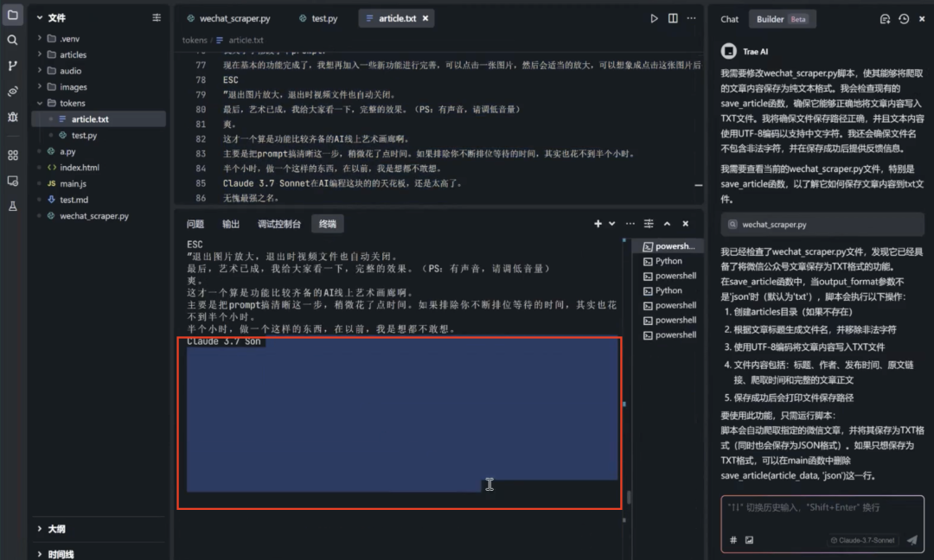Image resolution: width=934 pixels, height=560 pixels.
Task: Open the new terminal dropdown arrow
Action: (611, 224)
